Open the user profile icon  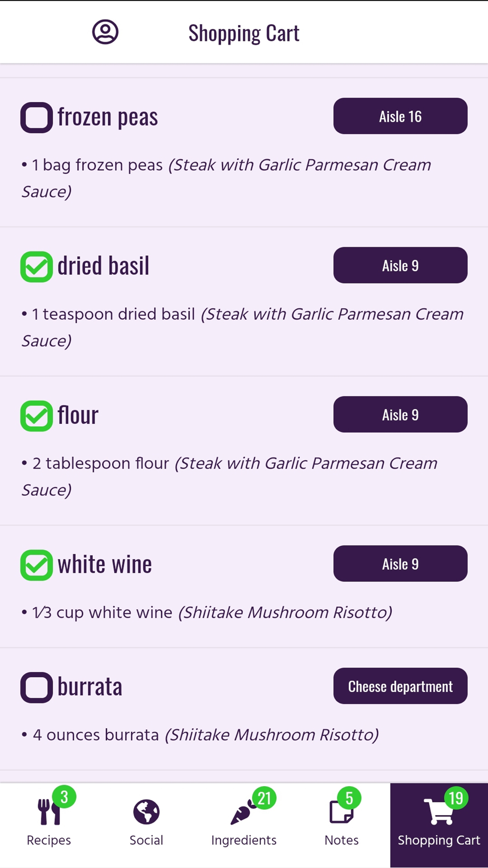tap(105, 32)
